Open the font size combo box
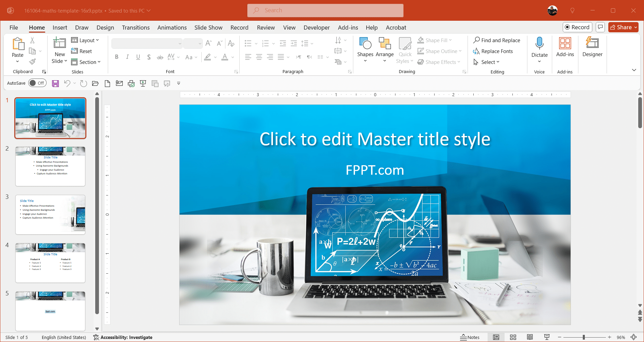Viewport: 644px width, 342px height. [193, 43]
